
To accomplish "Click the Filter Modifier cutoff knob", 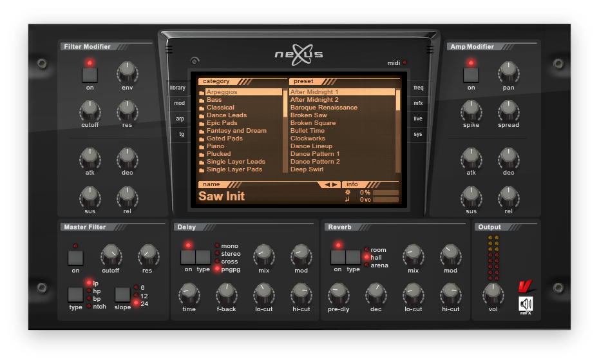I will (x=90, y=110).
